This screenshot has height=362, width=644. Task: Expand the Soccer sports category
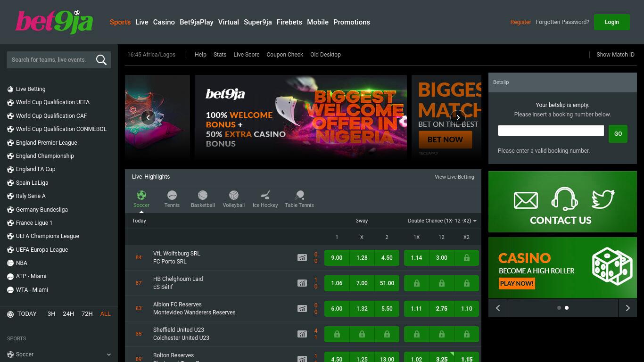[59, 354]
